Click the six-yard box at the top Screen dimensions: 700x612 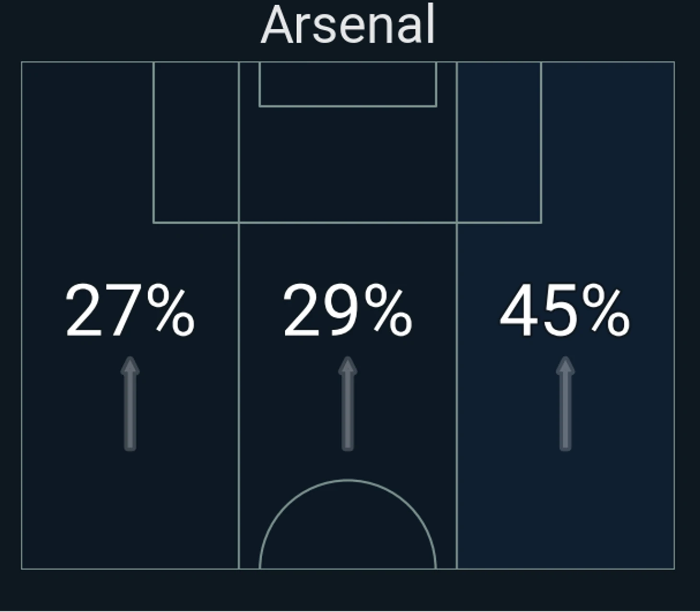click(x=348, y=84)
